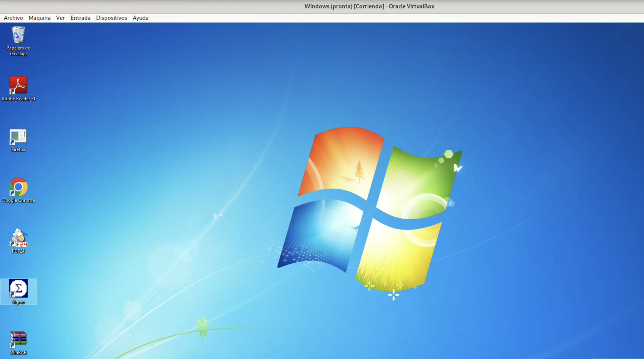Open the Archivo menu
The width and height of the screenshot is (644, 359).
click(x=13, y=18)
